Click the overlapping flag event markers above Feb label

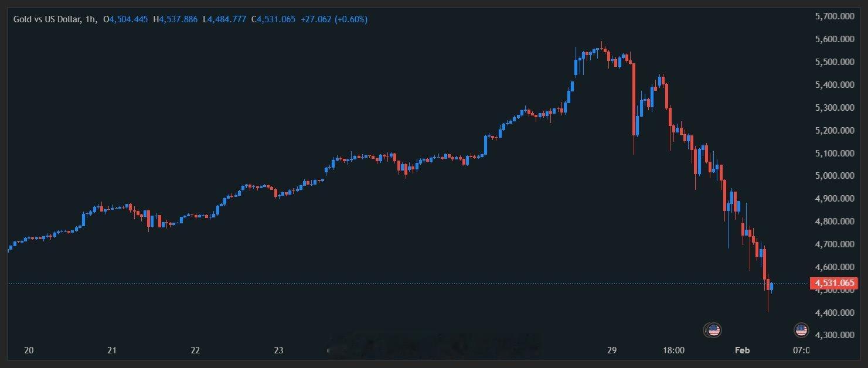(x=713, y=329)
